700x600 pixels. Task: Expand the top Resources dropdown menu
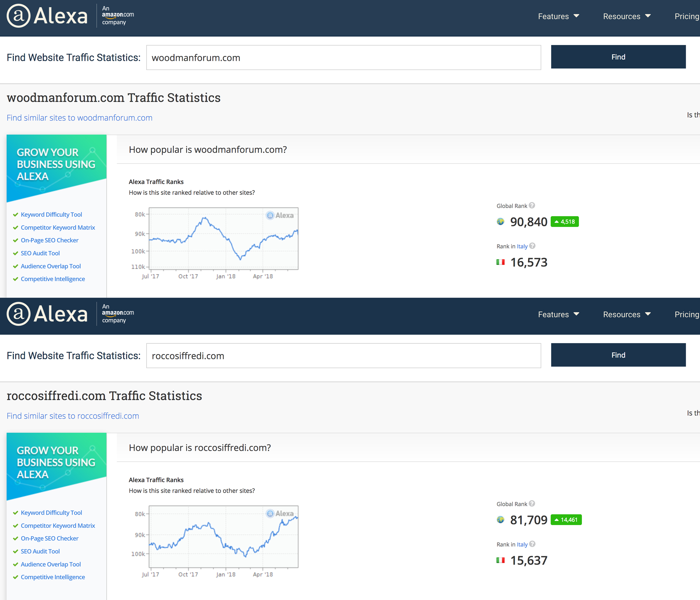pos(627,16)
